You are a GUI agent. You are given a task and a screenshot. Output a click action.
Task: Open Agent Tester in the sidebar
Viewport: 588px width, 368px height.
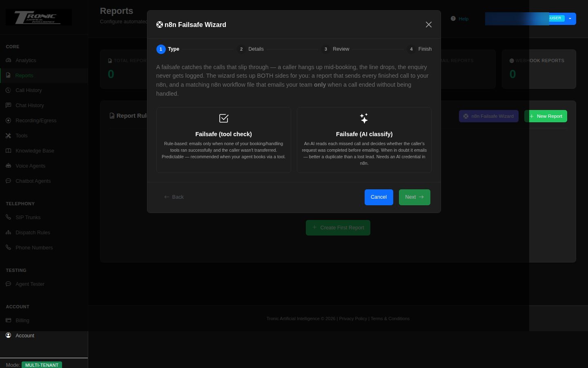click(x=44, y=284)
